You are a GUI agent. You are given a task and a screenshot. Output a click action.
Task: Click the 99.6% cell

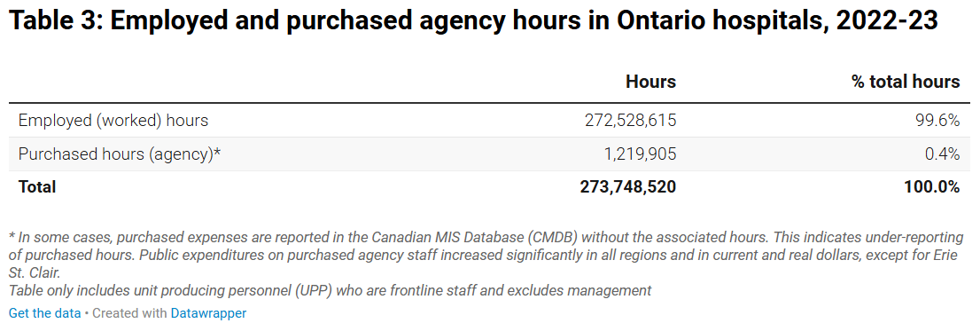tap(938, 120)
